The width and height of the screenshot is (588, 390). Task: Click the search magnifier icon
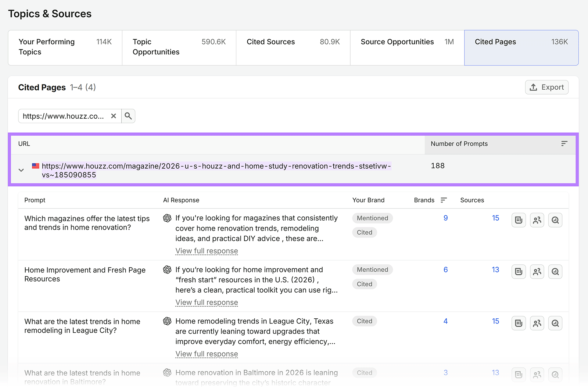coord(128,116)
